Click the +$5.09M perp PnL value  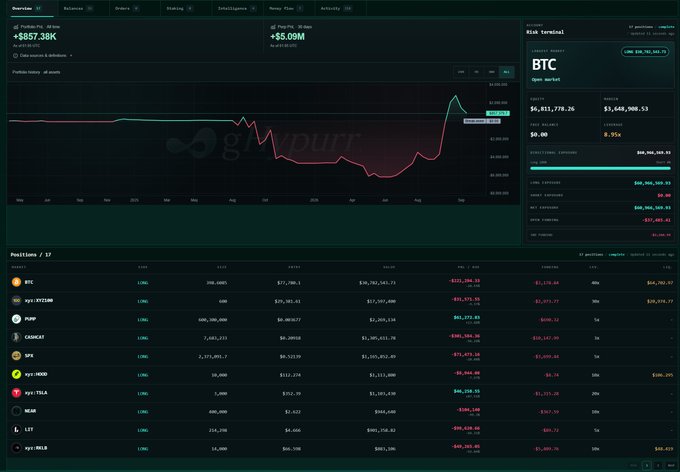pos(287,37)
